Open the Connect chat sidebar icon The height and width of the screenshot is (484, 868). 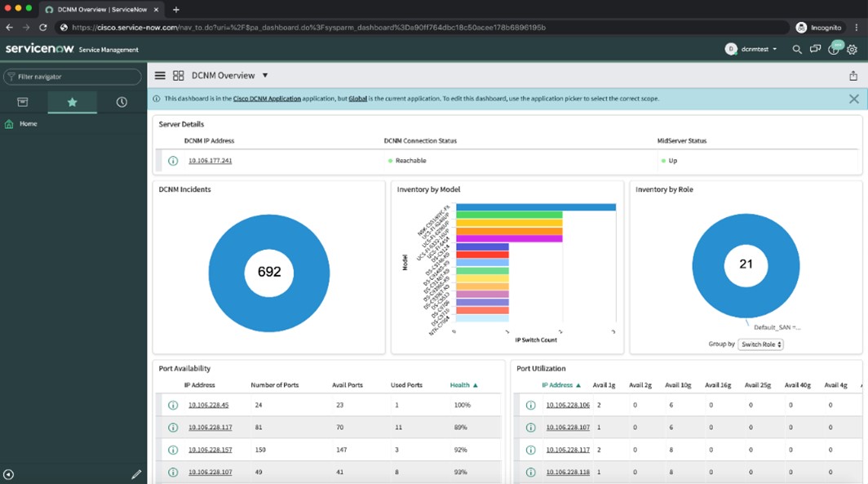point(815,49)
